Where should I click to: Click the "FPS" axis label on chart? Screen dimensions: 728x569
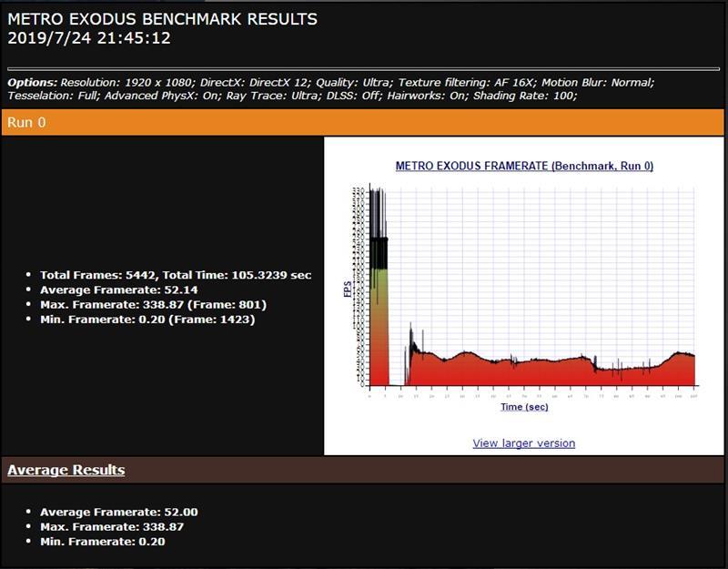pos(348,289)
